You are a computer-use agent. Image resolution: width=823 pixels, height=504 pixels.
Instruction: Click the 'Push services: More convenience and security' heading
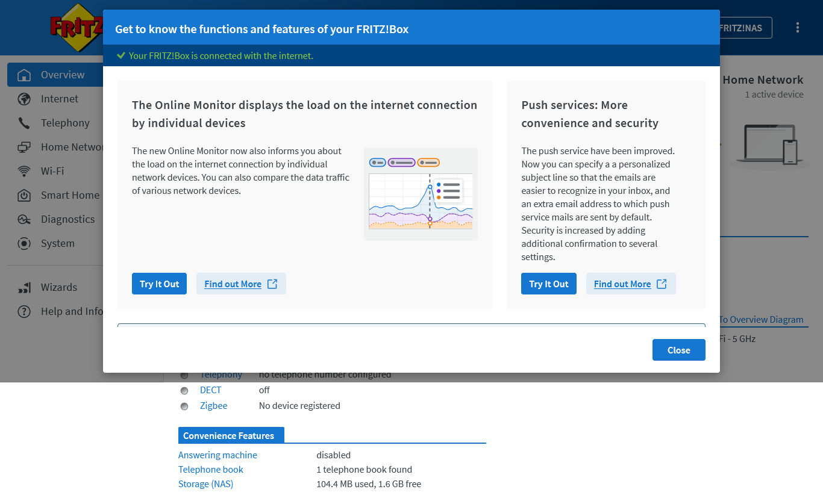coord(590,114)
